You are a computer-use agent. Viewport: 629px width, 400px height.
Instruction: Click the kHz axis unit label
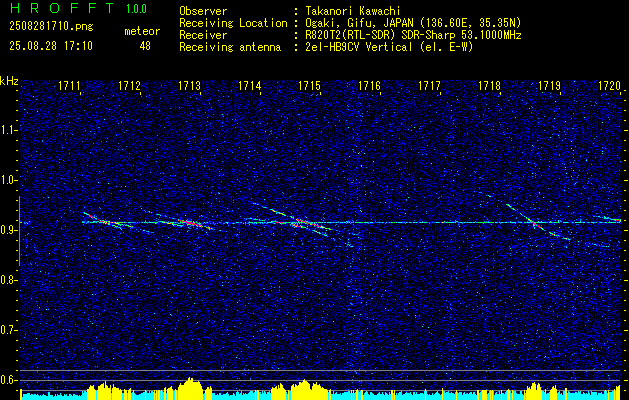point(9,81)
